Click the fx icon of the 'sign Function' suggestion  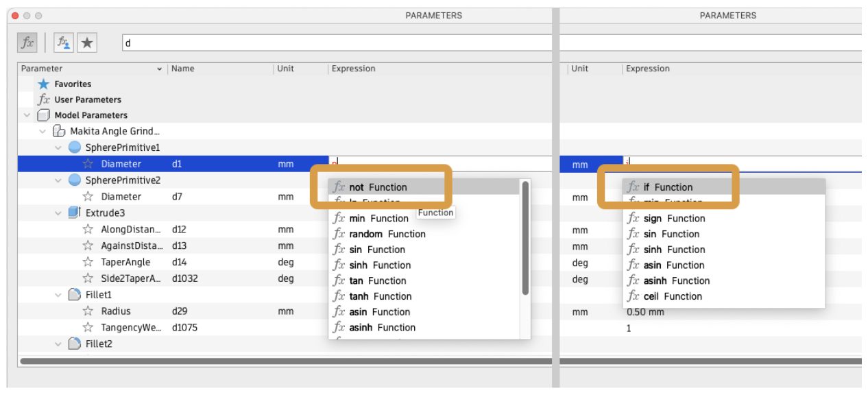(634, 219)
